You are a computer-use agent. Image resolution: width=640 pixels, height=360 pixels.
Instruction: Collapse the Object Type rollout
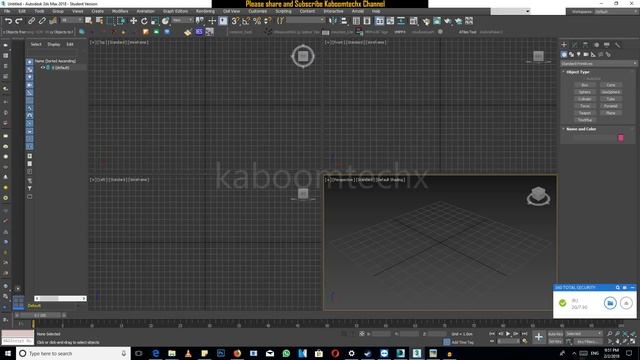[578, 72]
